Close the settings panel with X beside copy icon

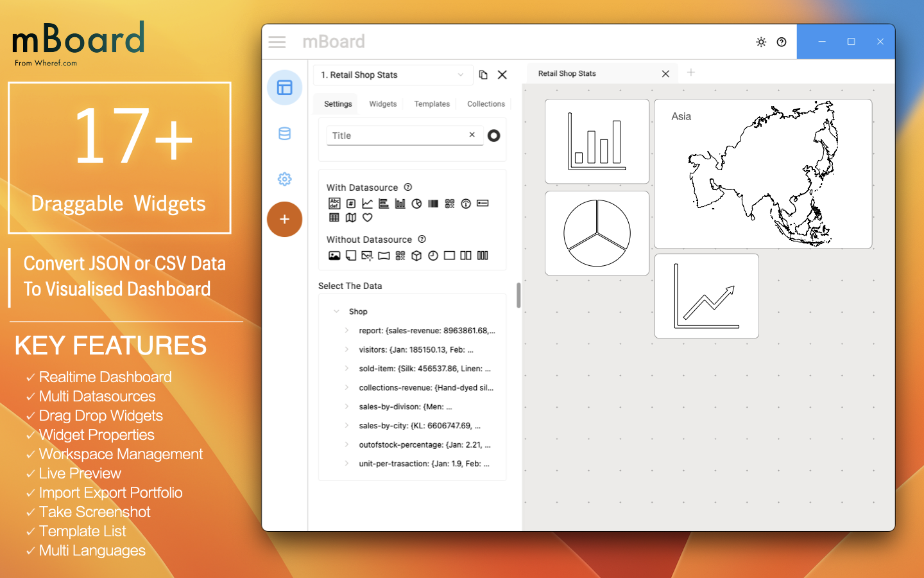coord(502,74)
